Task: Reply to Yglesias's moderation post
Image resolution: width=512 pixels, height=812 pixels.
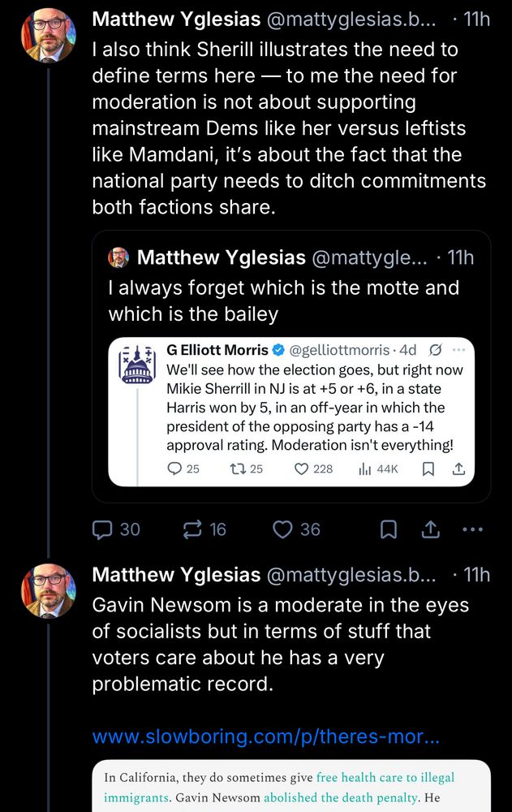Action: (x=103, y=529)
